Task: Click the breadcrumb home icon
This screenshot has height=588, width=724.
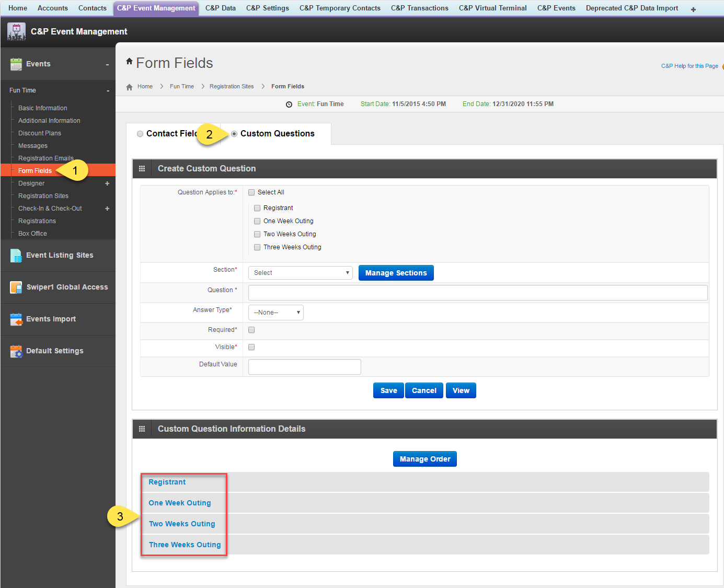Action: 129,87
